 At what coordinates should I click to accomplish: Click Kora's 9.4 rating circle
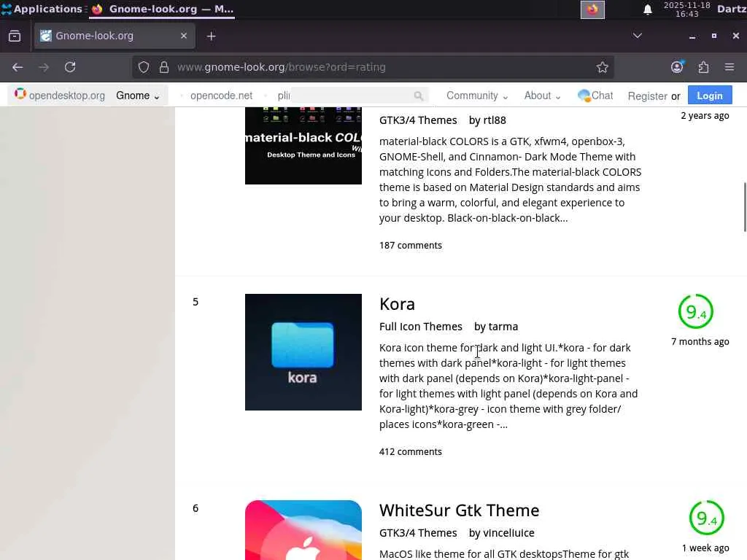coord(695,312)
